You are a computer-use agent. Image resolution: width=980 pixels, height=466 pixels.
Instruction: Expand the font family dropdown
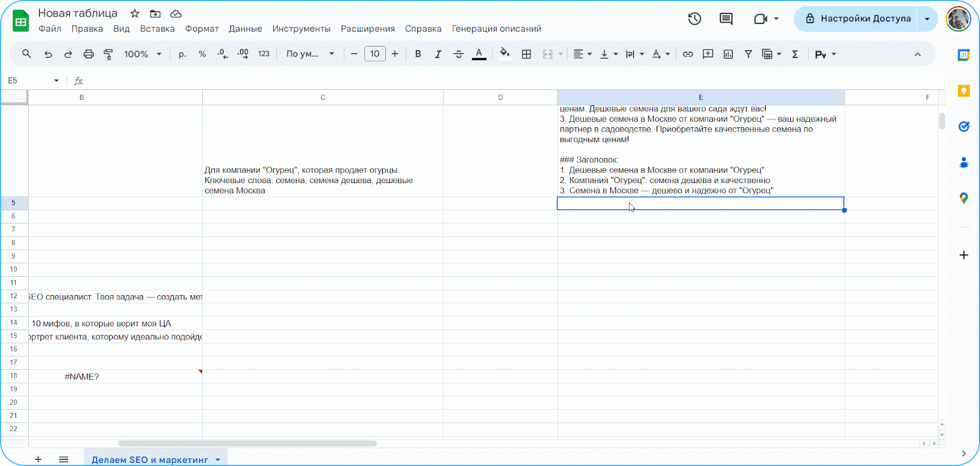pyautogui.click(x=311, y=54)
